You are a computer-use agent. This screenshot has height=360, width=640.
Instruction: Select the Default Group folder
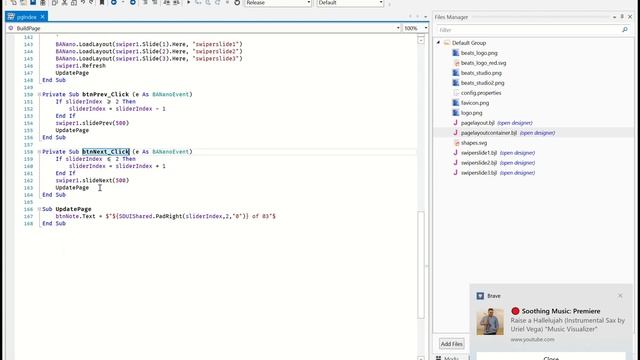(469, 43)
